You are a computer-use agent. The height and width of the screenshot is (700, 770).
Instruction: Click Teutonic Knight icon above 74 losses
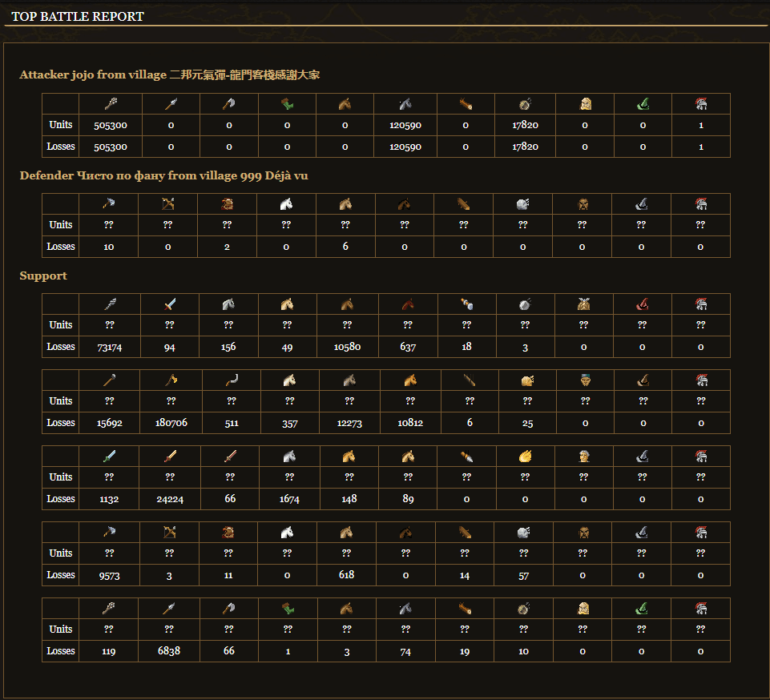pos(405,608)
